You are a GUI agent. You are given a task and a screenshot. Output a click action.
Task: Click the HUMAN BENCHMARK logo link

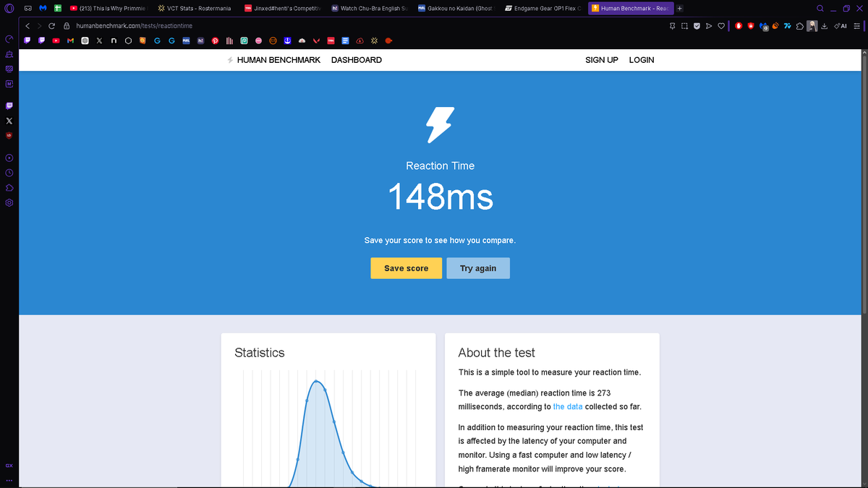coord(273,60)
